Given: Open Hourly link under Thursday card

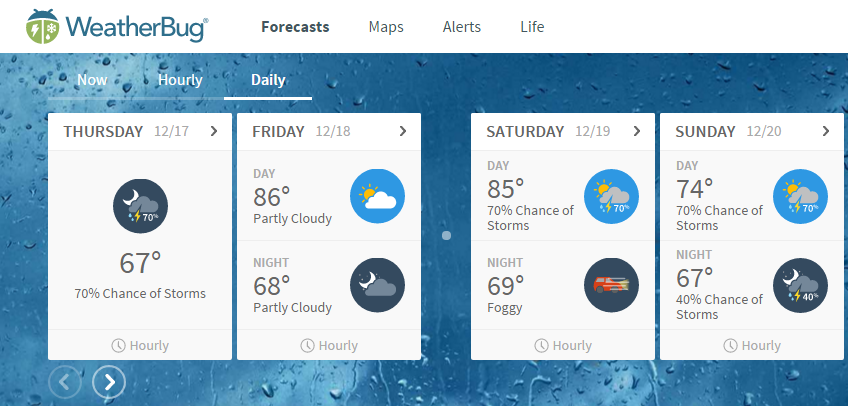Looking at the screenshot, I should click(140, 345).
